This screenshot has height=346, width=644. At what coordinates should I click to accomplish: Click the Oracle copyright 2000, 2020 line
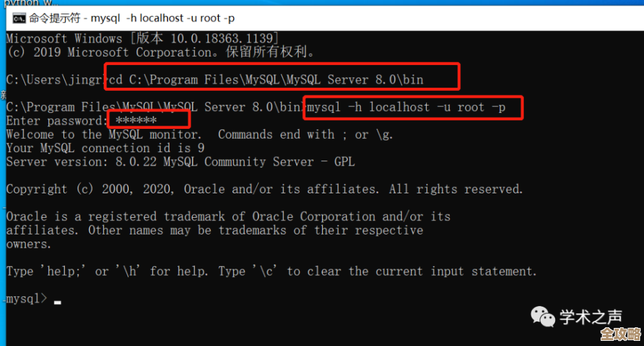pyautogui.click(x=264, y=189)
